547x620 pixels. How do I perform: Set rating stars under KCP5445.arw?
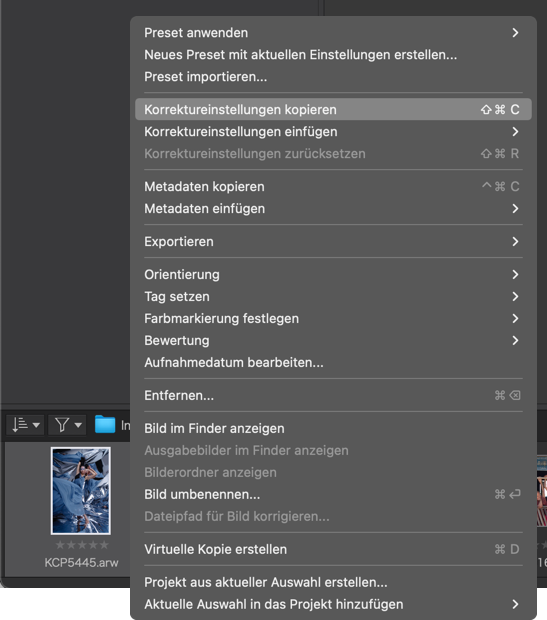[x=82, y=545]
